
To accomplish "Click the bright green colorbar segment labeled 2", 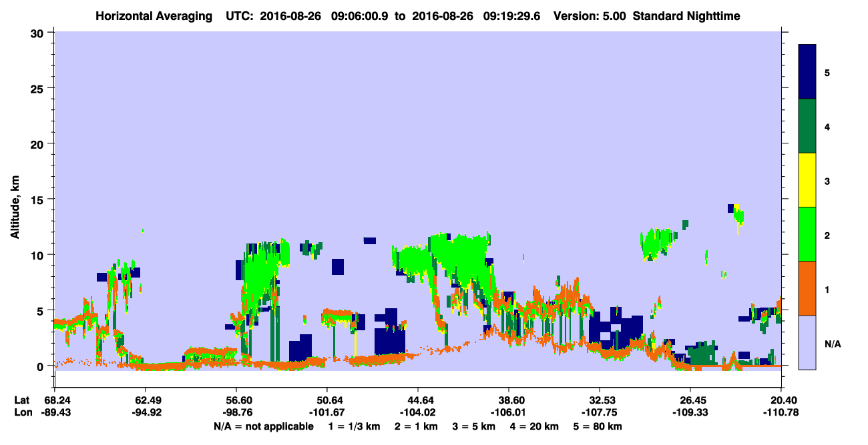I will [807, 234].
